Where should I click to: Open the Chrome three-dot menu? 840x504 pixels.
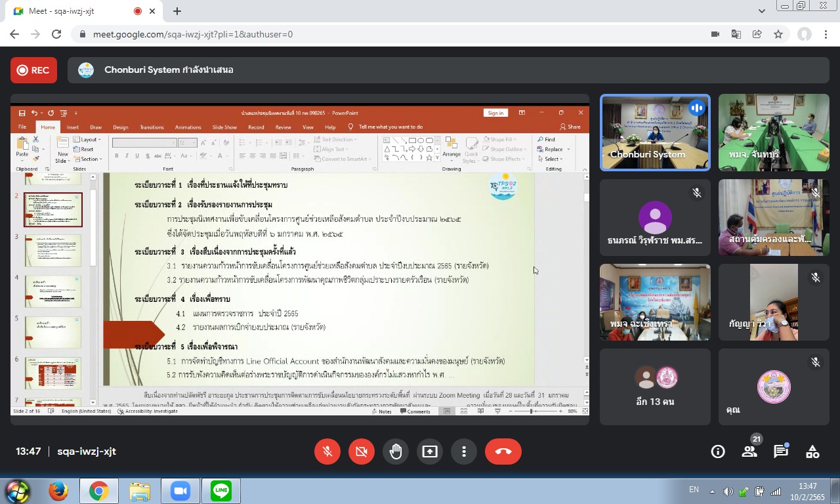[x=826, y=34]
